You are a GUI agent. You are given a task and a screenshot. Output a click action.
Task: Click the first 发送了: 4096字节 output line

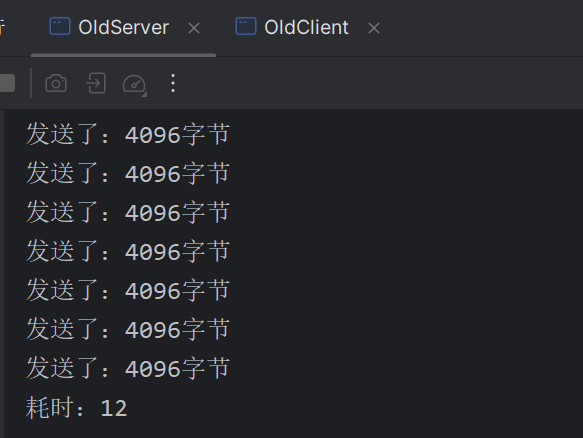pyautogui.click(x=128, y=134)
